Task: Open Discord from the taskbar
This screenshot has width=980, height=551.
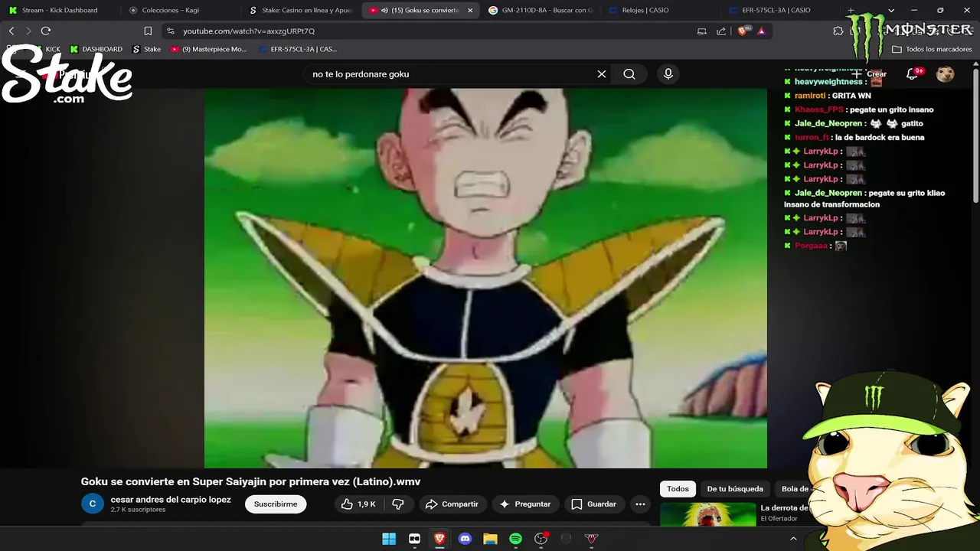Action: pyautogui.click(x=465, y=539)
